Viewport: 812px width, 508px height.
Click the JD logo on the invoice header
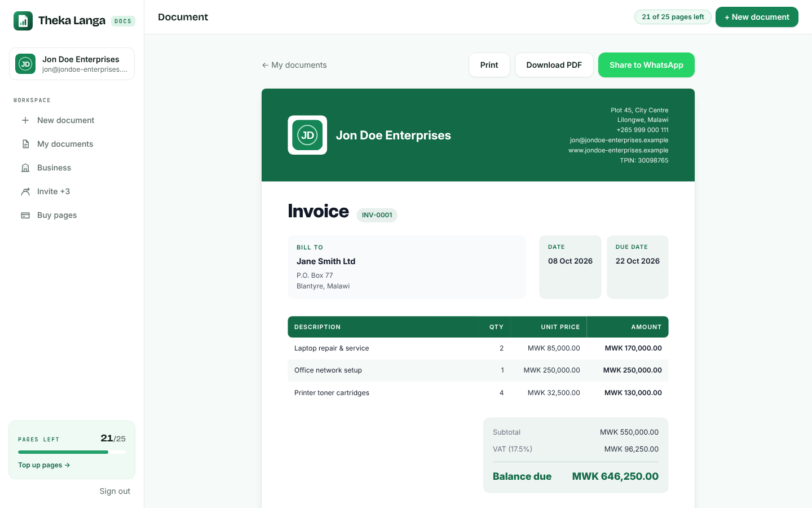pos(307,135)
